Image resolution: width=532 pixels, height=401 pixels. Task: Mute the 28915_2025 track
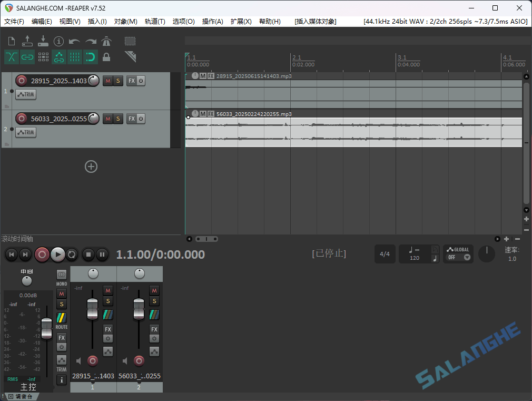point(108,80)
